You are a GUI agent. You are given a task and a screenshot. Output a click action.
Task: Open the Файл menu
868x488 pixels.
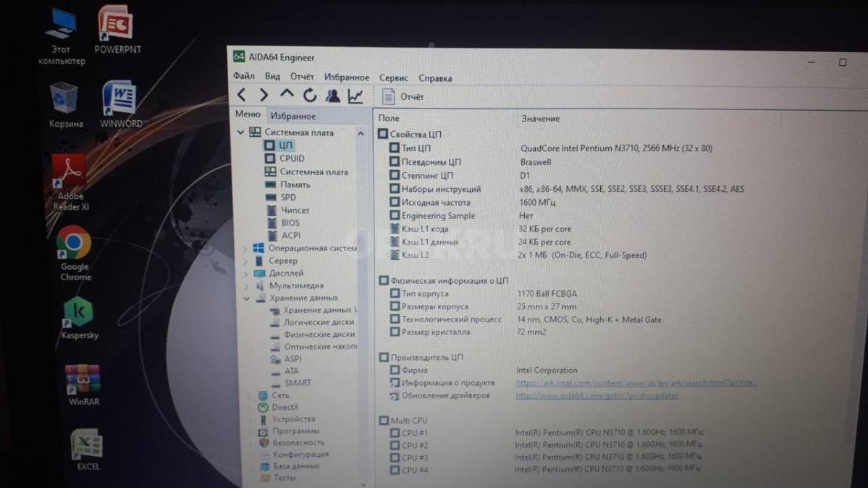click(243, 77)
